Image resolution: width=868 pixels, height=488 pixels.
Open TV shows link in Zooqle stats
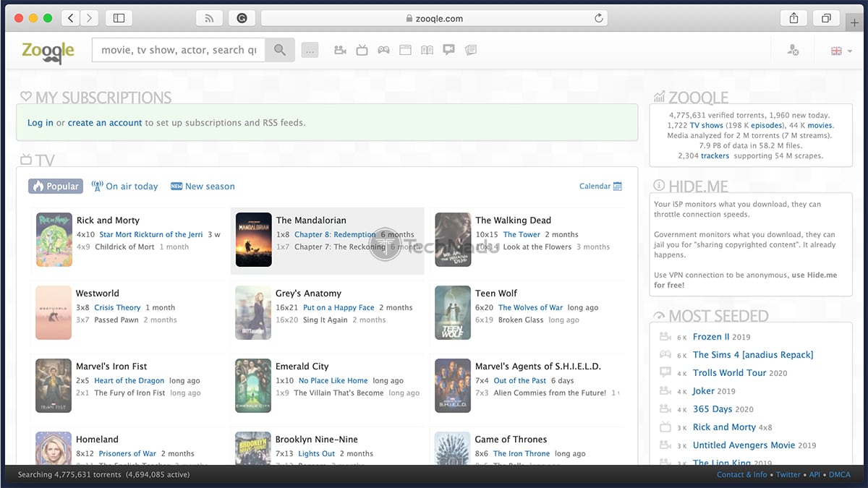[x=707, y=126]
